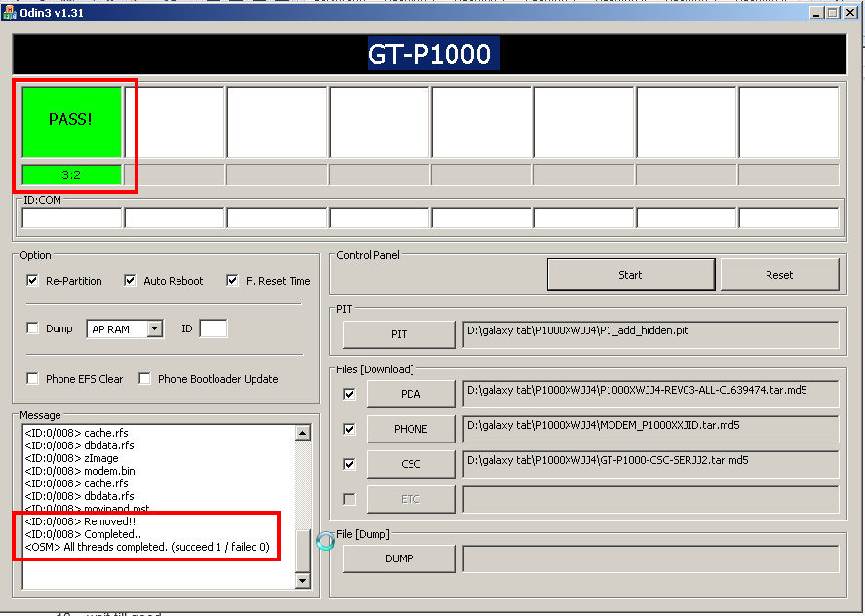Click the "Option" group label
This screenshot has width=865, height=616.
[x=35, y=255]
